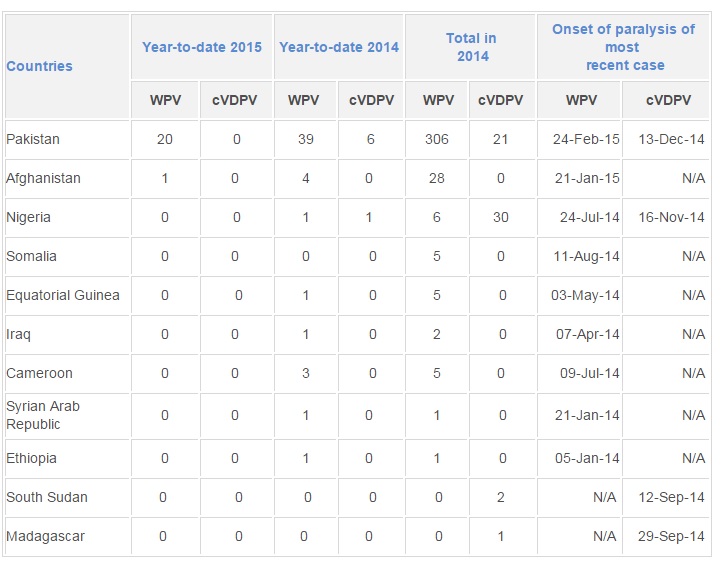Click the 24-Feb-15 date cell
This screenshot has width=722, height=563.
(x=586, y=139)
